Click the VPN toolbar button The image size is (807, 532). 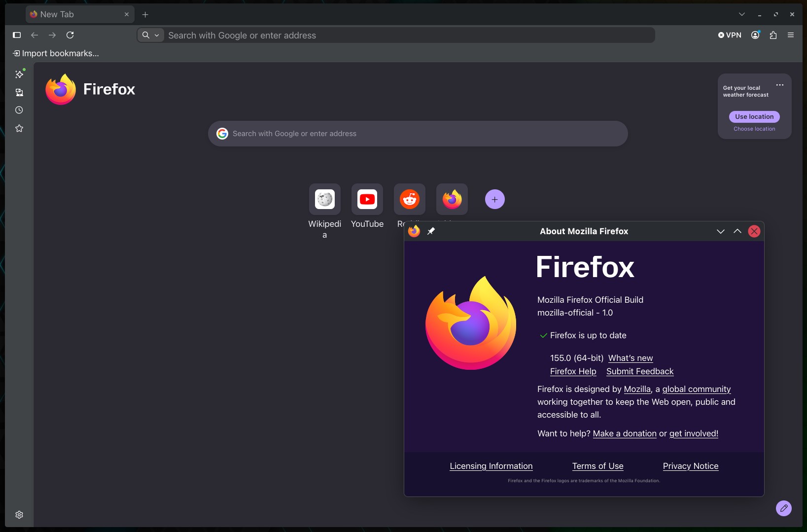[730, 35]
